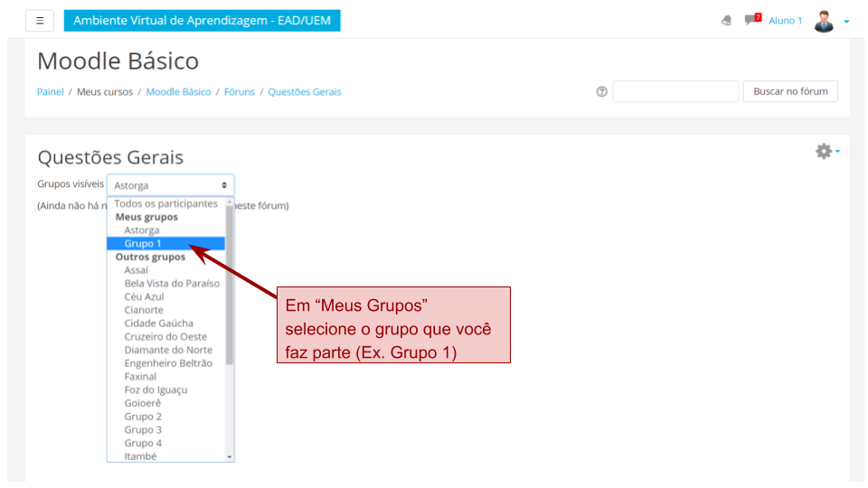Screen dimensions: 868x488
Task: Select Astorga under Meus grupos
Action: (142, 230)
